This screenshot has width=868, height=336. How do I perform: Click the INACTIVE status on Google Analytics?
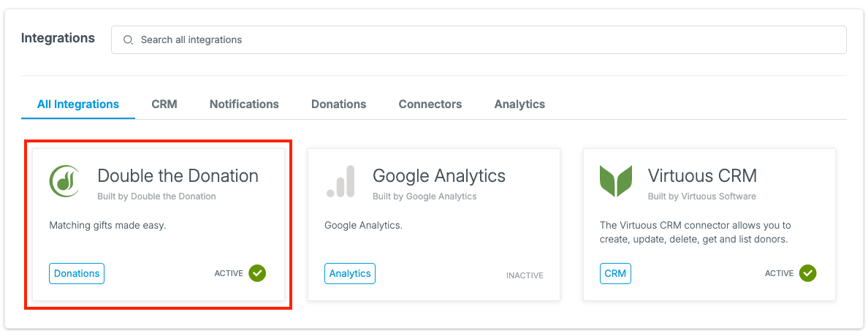[525, 275]
